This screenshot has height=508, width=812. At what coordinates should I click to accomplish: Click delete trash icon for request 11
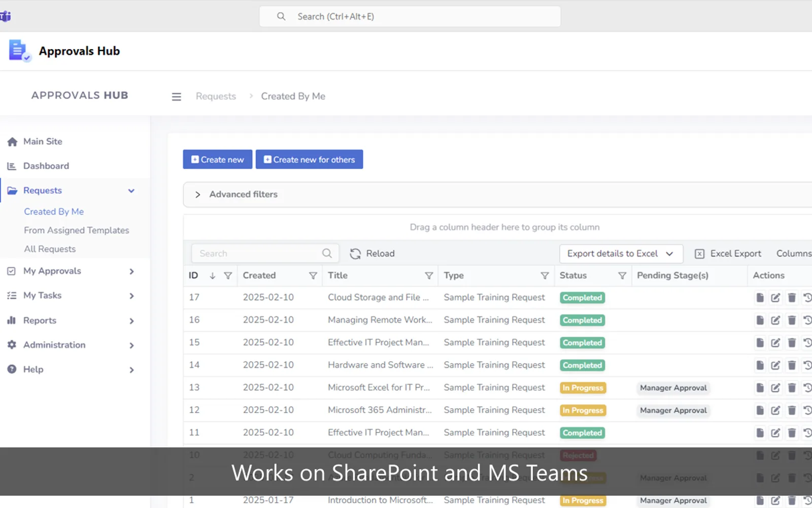(x=792, y=433)
